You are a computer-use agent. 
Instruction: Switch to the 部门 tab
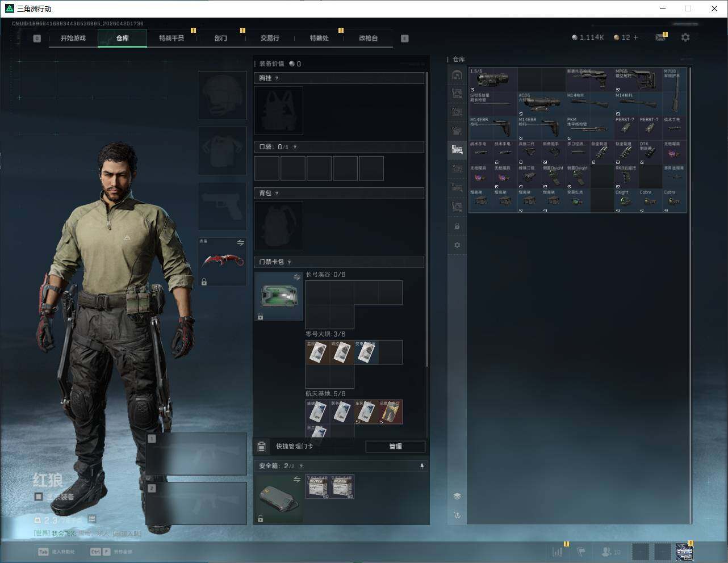tap(221, 38)
